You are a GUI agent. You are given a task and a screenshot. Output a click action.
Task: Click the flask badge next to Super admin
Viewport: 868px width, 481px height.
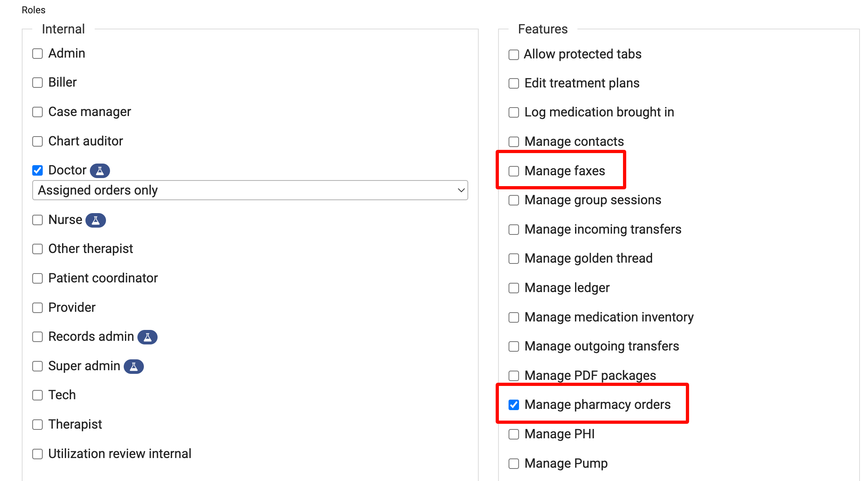[x=133, y=366]
